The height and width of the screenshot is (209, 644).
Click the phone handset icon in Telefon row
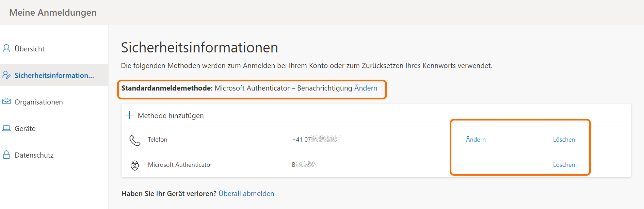(x=135, y=140)
